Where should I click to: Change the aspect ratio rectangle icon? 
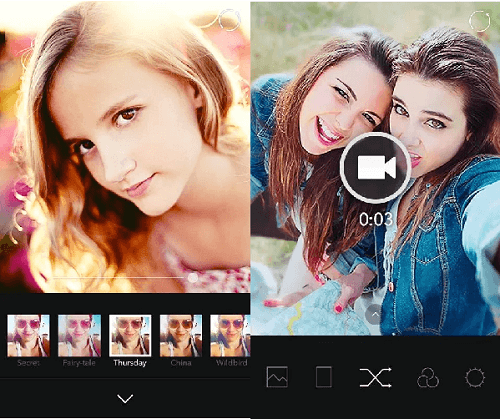click(324, 377)
